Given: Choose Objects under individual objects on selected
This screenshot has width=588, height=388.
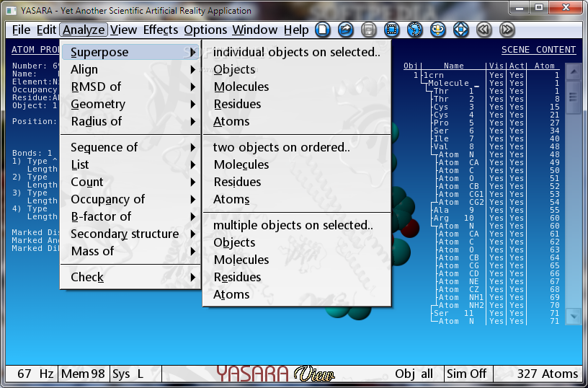Looking at the screenshot, I should click(x=297, y=69).
